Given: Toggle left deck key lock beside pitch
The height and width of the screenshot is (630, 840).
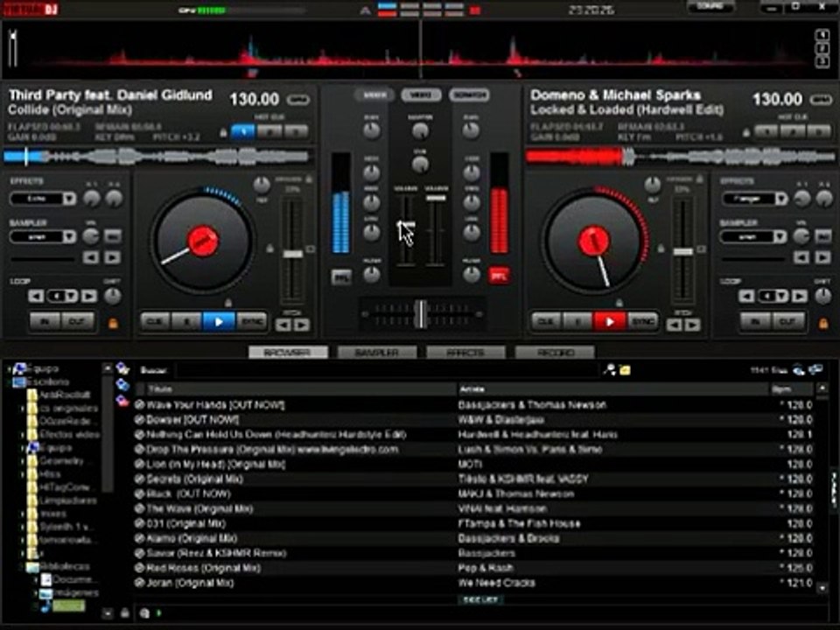Looking at the screenshot, I should pos(270,248).
